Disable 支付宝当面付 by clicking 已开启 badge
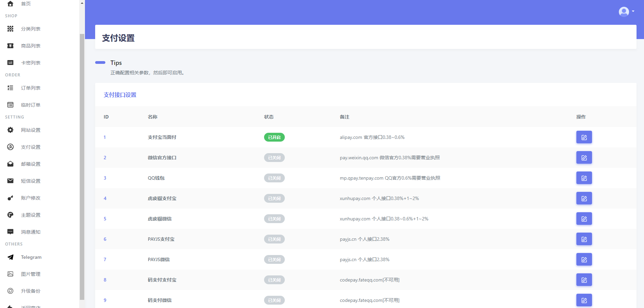This screenshot has width=644, height=308. pos(274,137)
